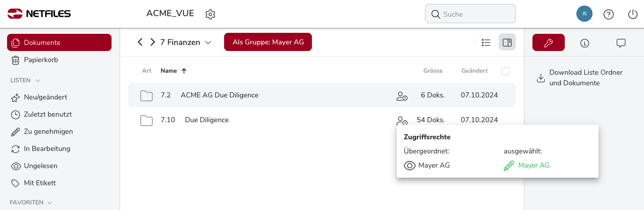
Task: Select Ungelesen list in sidebar
Action: pyautogui.click(x=40, y=166)
